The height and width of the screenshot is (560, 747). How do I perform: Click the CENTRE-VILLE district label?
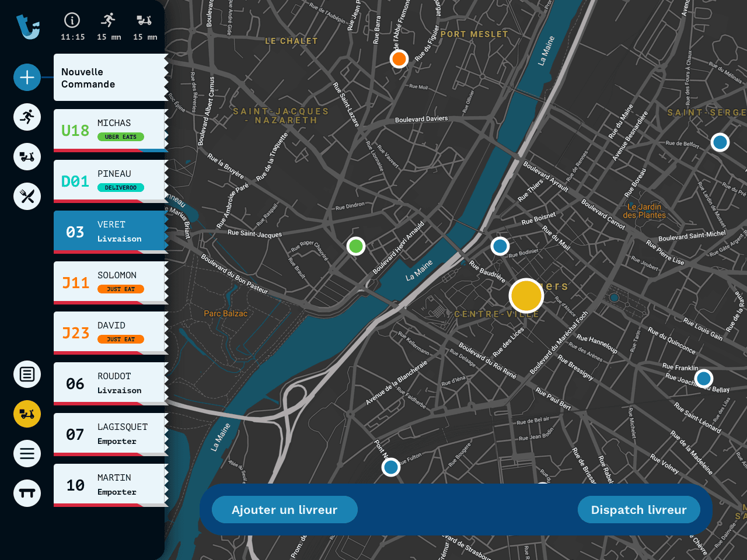coord(497,314)
